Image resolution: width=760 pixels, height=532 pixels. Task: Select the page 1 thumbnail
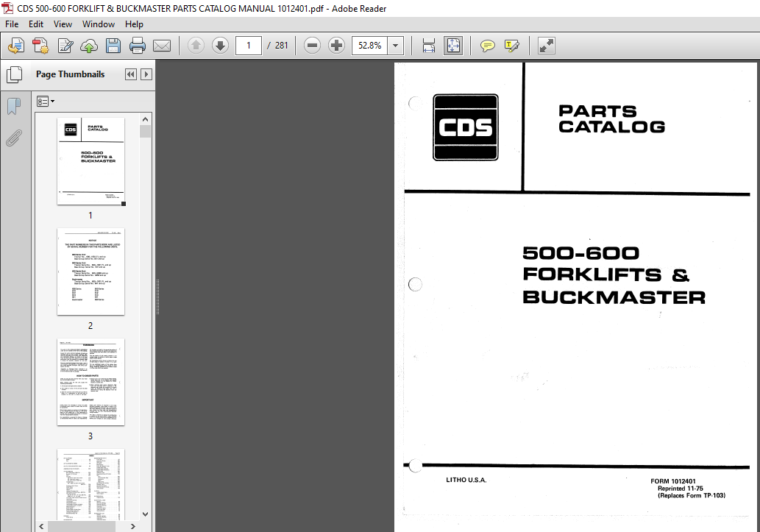click(x=90, y=161)
